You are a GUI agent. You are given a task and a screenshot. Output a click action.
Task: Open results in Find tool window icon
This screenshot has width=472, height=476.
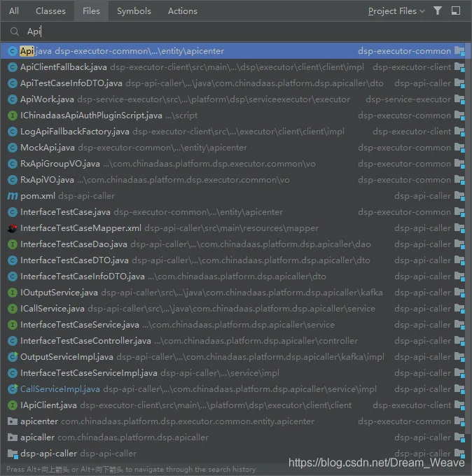[456, 11]
